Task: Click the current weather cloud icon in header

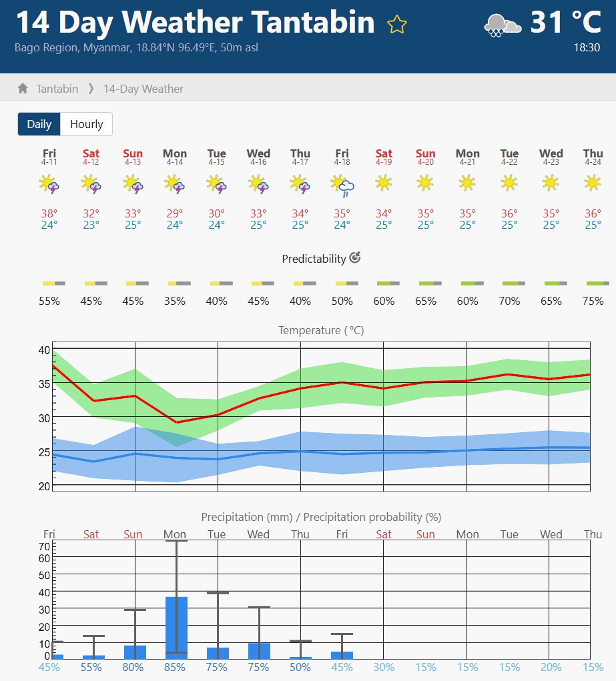Action: (x=503, y=25)
